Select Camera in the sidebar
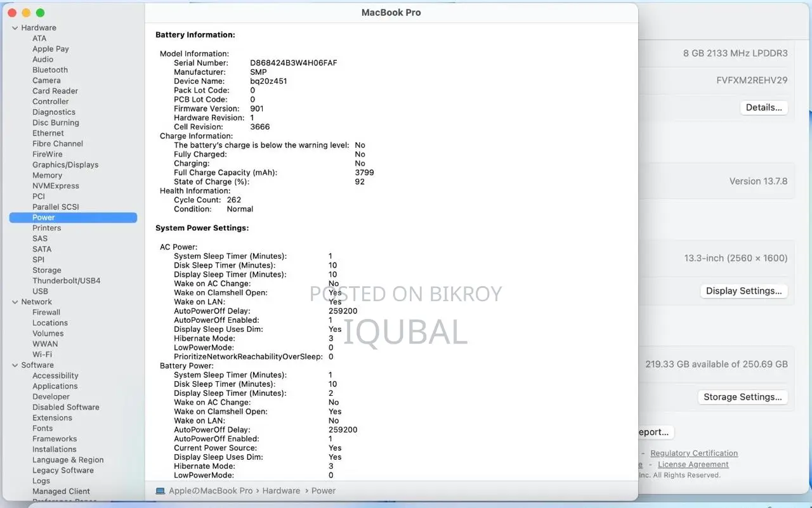The height and width of the screenshot is (508, 812). pos(46,81)
